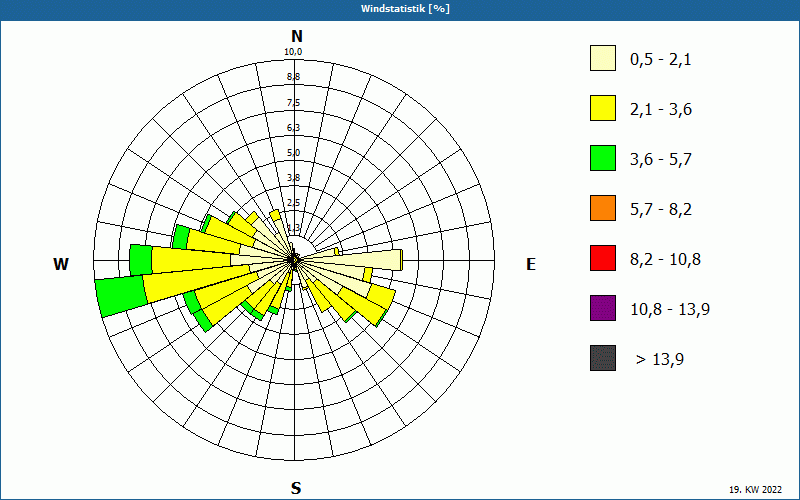Image resolution: width=800 pixels, height=500 pixels.
Task: Click the '19. KW 2022' date label
Action: tap(755, 490)
